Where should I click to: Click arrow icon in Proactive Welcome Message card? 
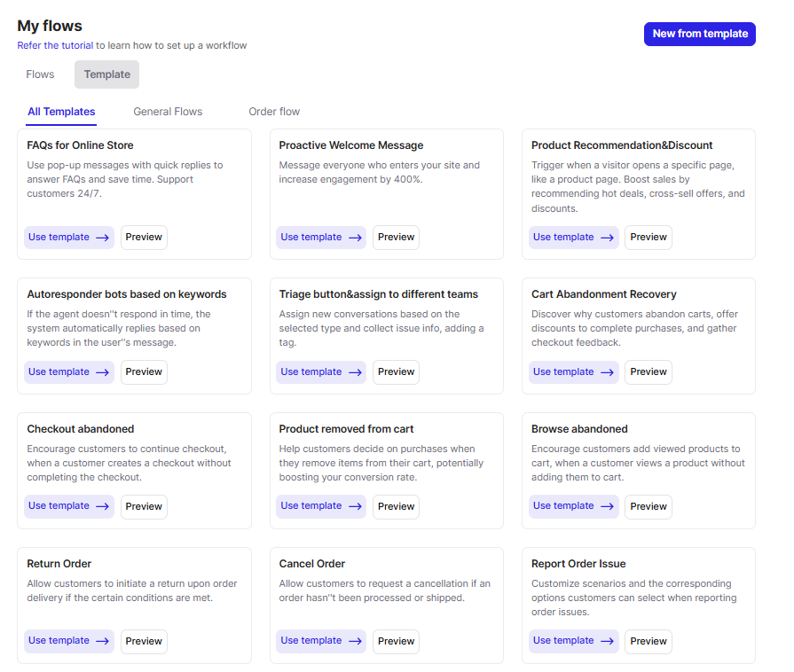(355, 238)
